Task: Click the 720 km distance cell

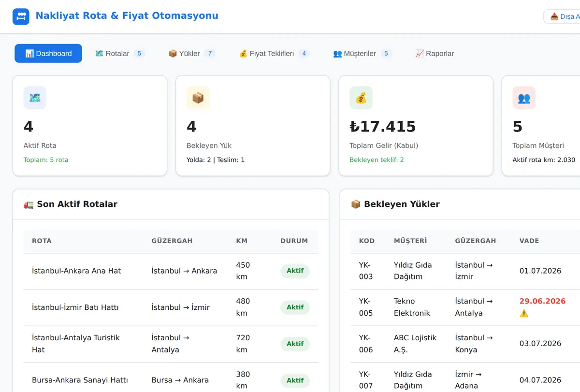Action: pos(243,344)
